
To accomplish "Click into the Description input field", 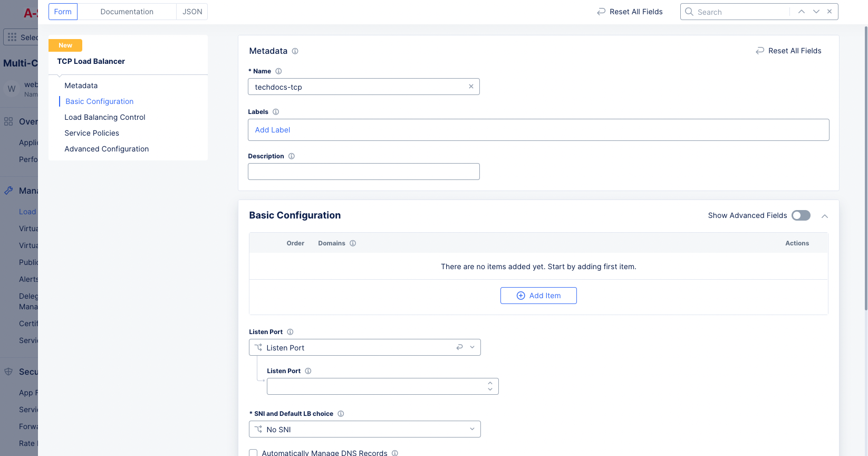I will (363, 172).
